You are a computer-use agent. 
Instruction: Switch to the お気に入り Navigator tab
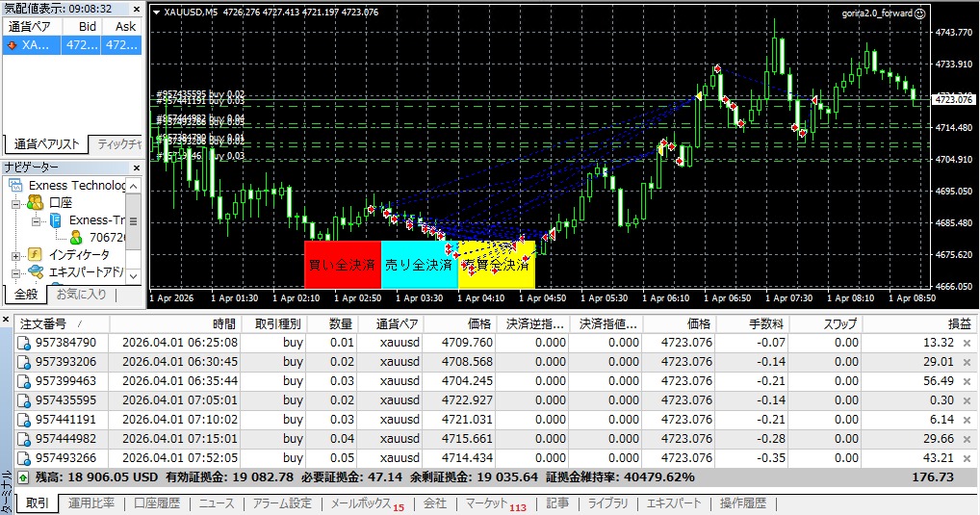click(x=81, y=294)
